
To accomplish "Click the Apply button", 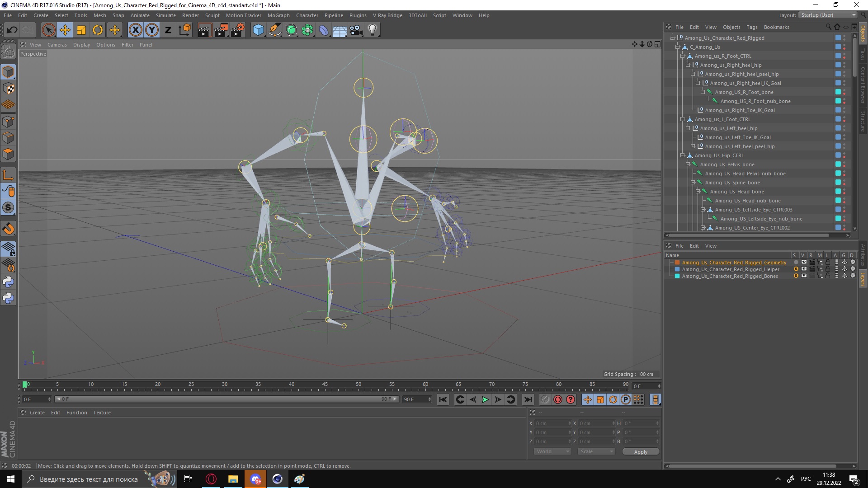I will click(x=641, y=451).
